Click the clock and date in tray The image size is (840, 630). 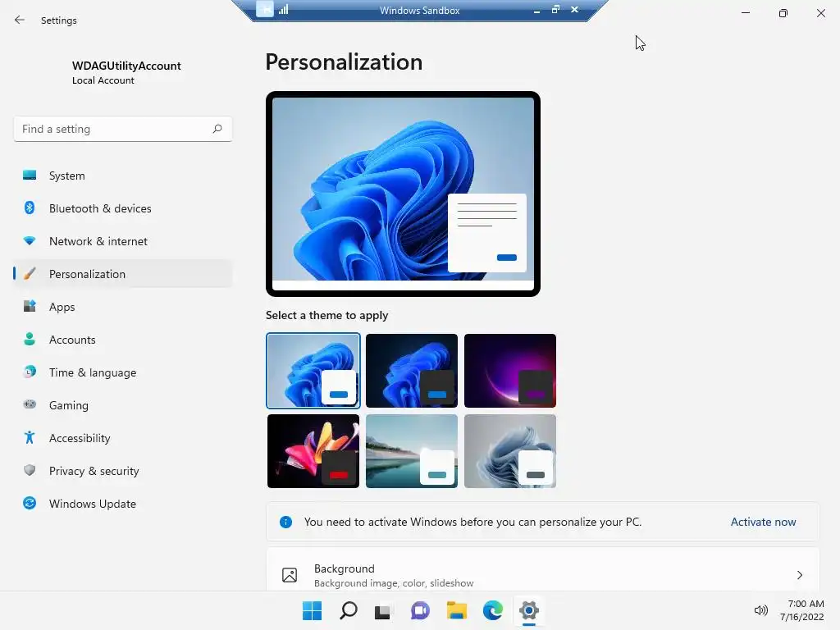click(802, 610)
